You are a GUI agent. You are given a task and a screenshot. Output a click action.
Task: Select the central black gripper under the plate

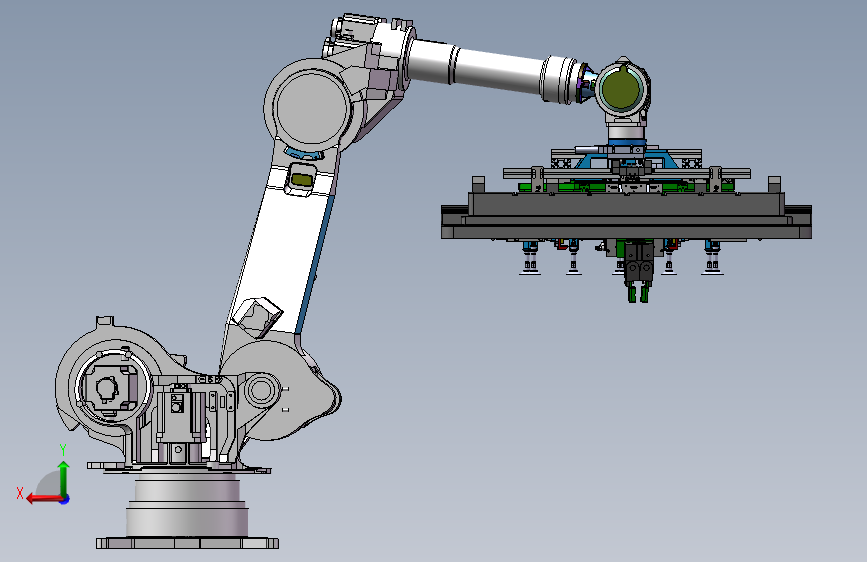tap(638, 273)
